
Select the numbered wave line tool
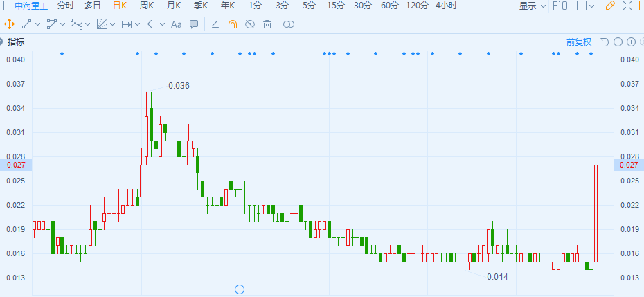(x=76, y=24)
